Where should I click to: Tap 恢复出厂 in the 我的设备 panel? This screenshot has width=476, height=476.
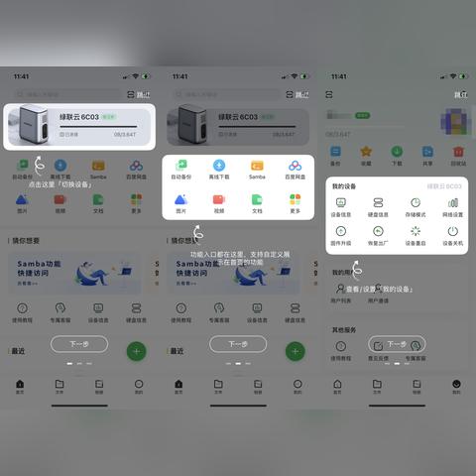point(378,236)
